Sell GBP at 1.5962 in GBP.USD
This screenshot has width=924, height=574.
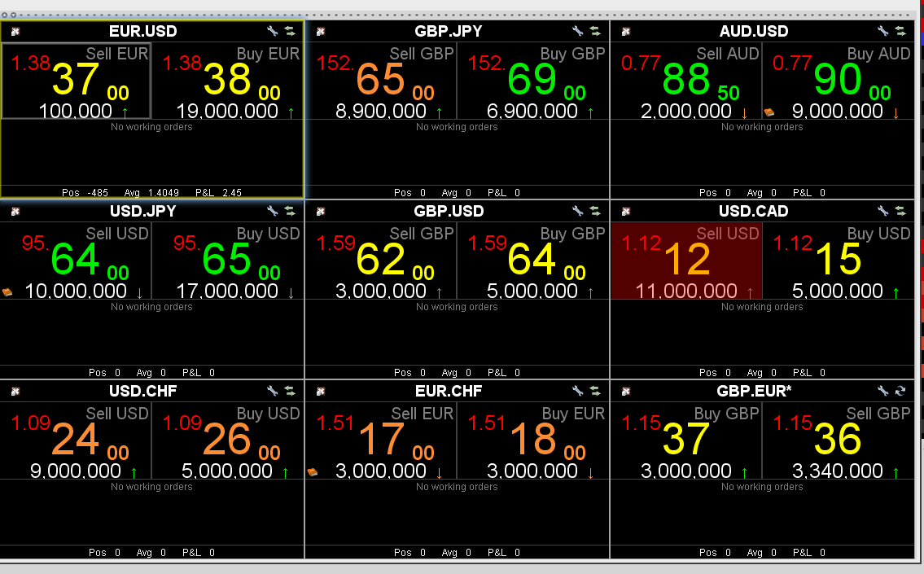pyautogui.click(x=381, y=261)
